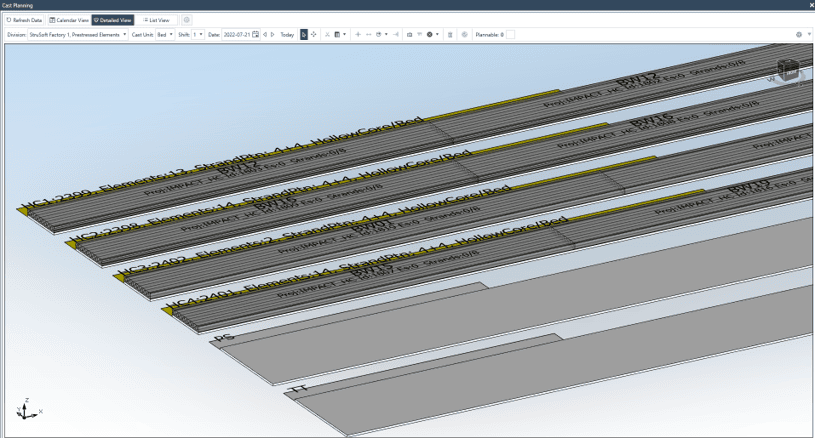Screen dimensions: 815x438
Task: Click the Date input field 2022-07-21
Action: (x=236, y=35)
